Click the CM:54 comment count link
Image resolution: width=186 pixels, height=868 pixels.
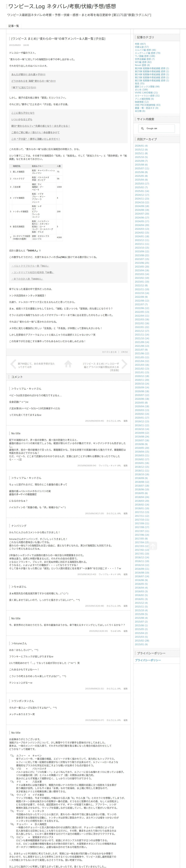pyautogui.click(x=125, y=352)
